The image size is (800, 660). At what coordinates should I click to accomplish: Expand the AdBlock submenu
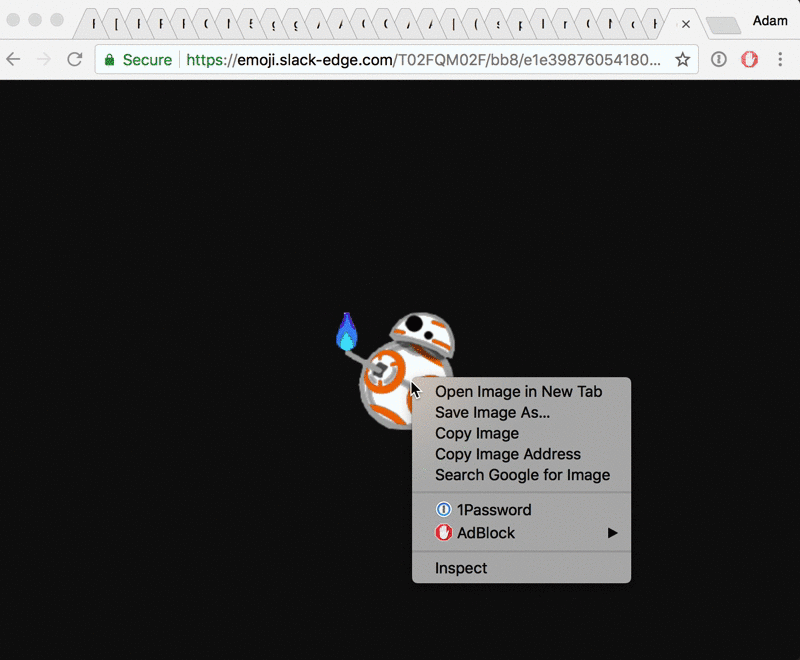tap(521, 533)
